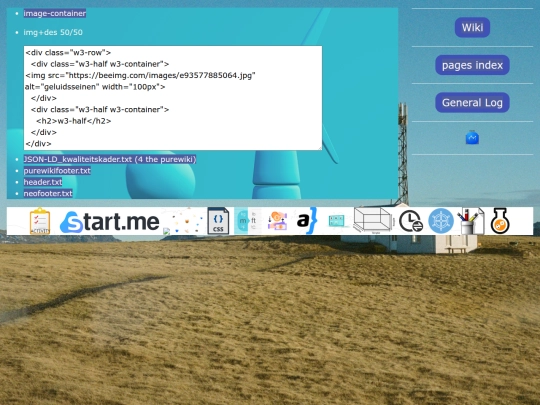This screenshot has height=405, width=540.
Task: Open the Wiki button
Action: [472, 28]
